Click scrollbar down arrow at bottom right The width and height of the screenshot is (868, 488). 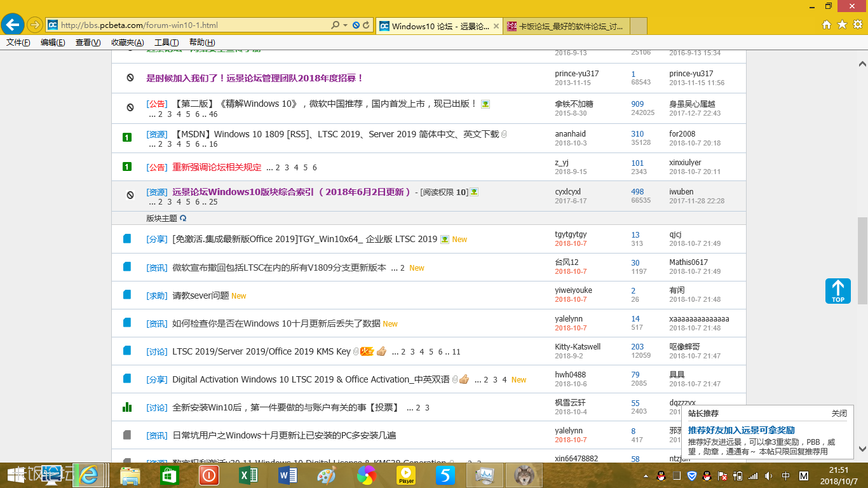pos(862,448)
